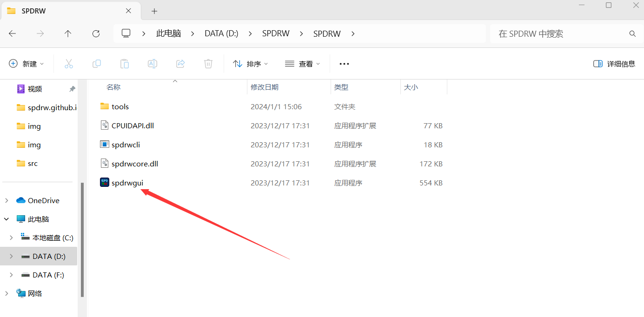Viewport: 644px width, 317px height.
Task: Go back with the left arrow
Action: tap(13, 33)
